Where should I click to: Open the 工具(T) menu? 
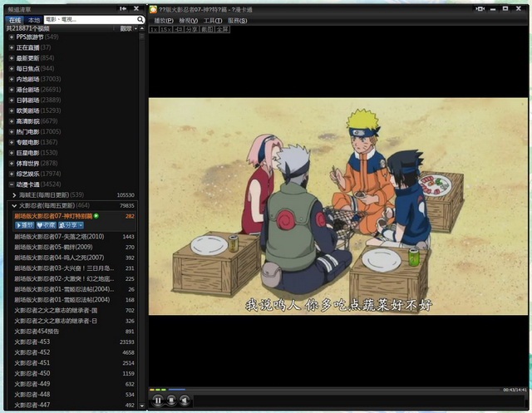click(213, 21)
